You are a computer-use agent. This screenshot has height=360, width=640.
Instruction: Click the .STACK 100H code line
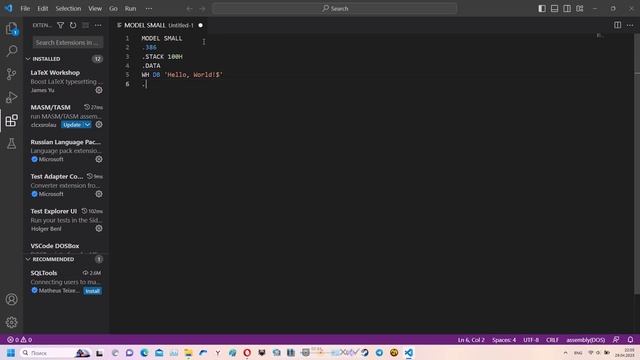coord(162,56)
